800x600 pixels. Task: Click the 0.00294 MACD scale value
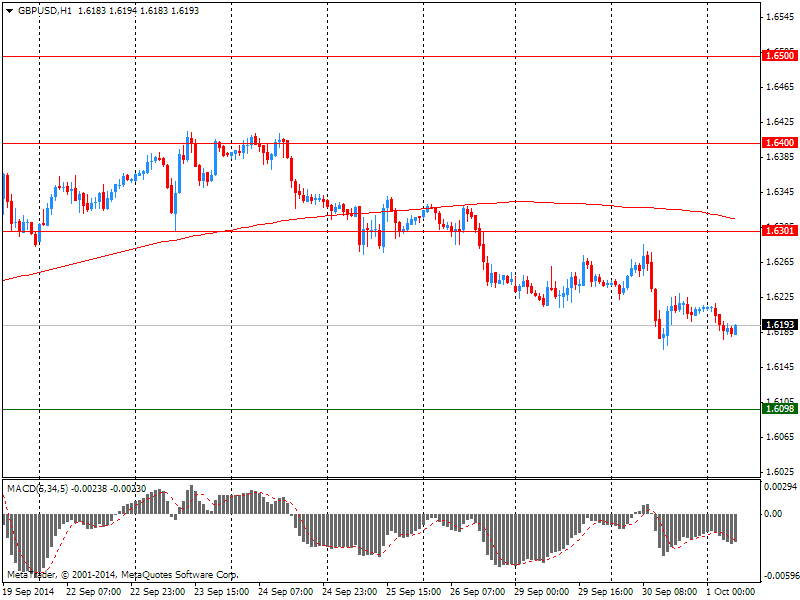780,487
